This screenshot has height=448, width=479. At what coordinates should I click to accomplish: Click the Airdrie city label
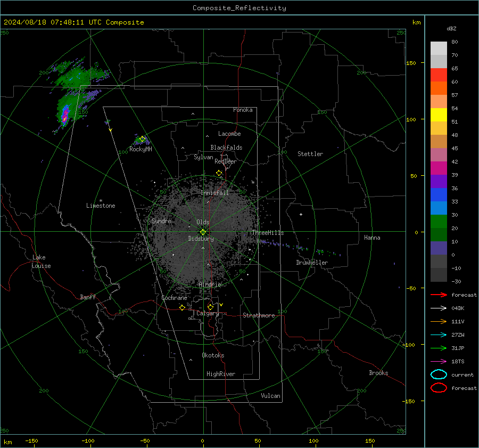pos(210,284)
